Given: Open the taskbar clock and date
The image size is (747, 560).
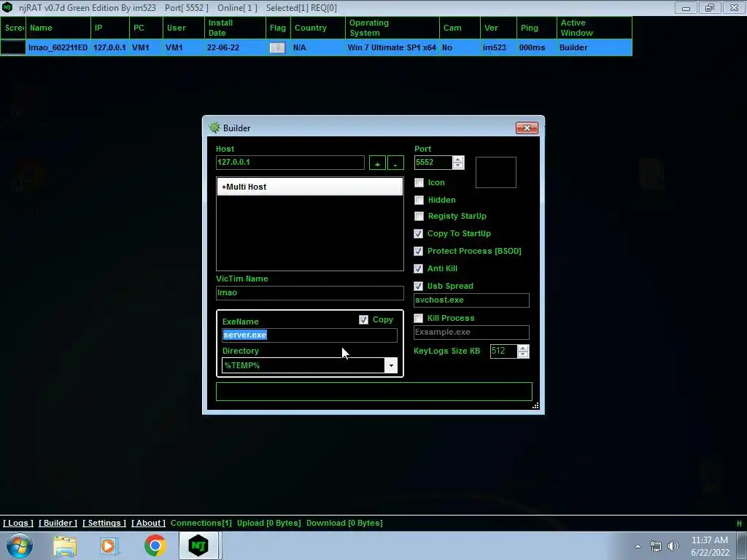Looking at the screenshot, I should [x=710, y=546].
